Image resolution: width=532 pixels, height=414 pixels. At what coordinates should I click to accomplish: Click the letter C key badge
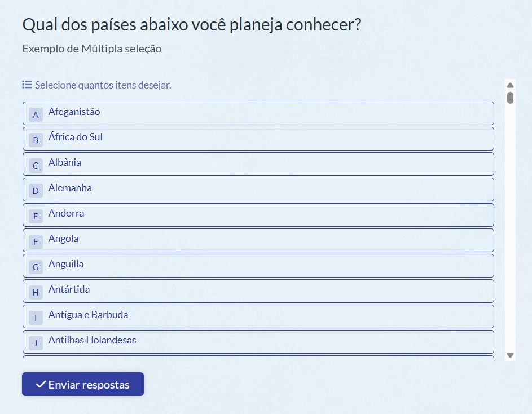(36, 166)
